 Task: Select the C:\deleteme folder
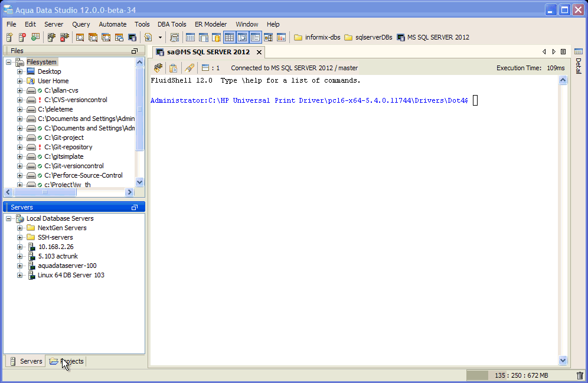point(55,109)
